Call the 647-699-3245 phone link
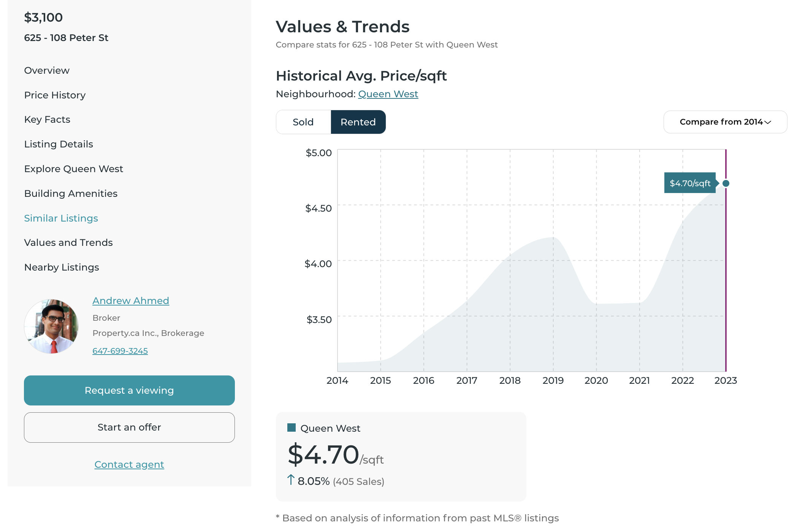The image size is (808, 532). pyautogui.click(x=120, y=351)
